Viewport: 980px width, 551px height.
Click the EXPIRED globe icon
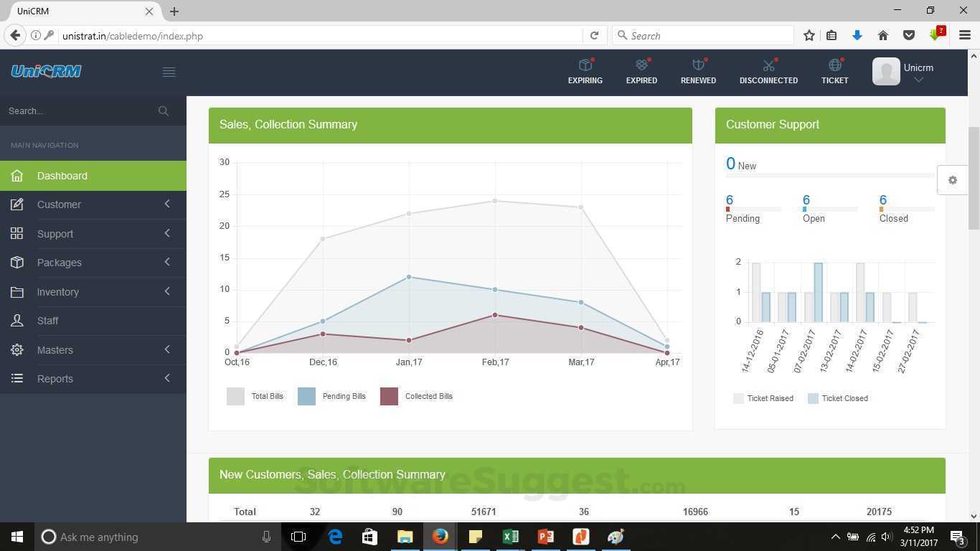(641, 70)
